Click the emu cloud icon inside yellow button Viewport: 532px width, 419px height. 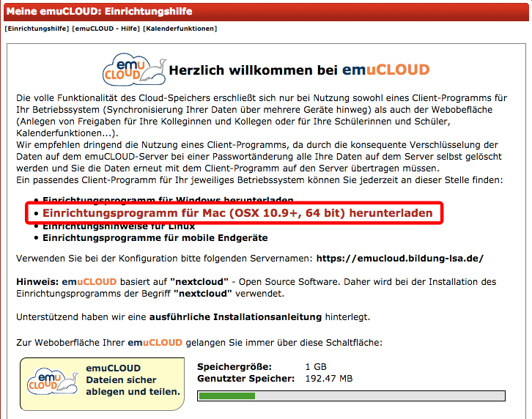tap(53, 382)
